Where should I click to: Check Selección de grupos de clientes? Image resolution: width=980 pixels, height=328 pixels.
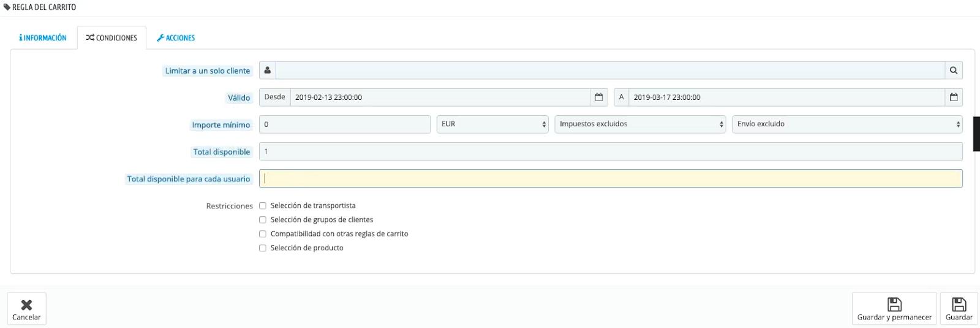click(263, 220)
